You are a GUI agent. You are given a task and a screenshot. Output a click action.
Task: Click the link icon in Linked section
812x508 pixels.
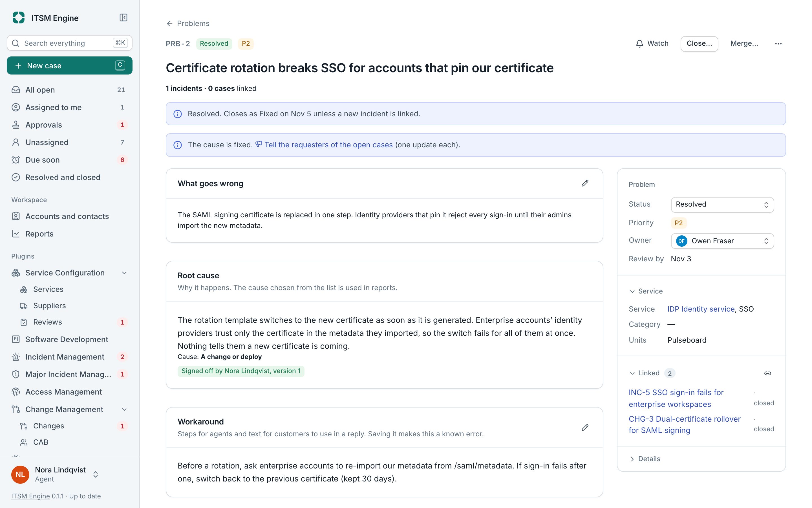pyautogui.click(x=767, y=373)
